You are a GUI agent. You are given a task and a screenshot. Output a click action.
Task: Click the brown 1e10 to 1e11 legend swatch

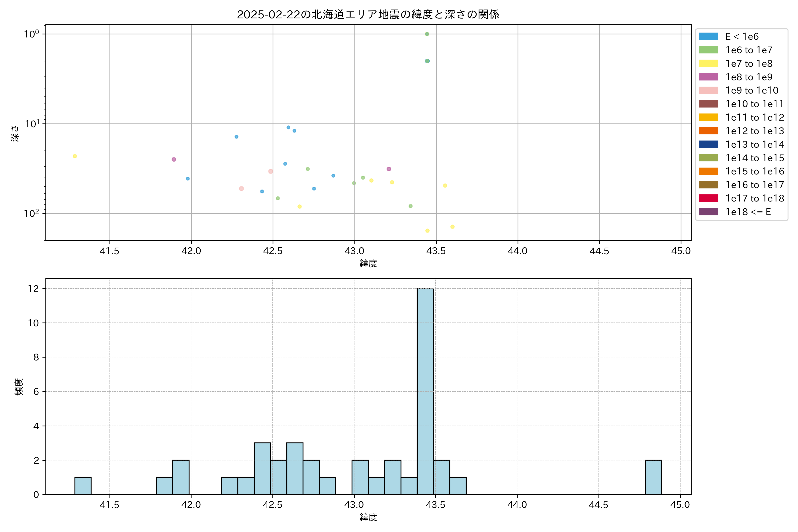pyautogui.click(x=708, y=104)
